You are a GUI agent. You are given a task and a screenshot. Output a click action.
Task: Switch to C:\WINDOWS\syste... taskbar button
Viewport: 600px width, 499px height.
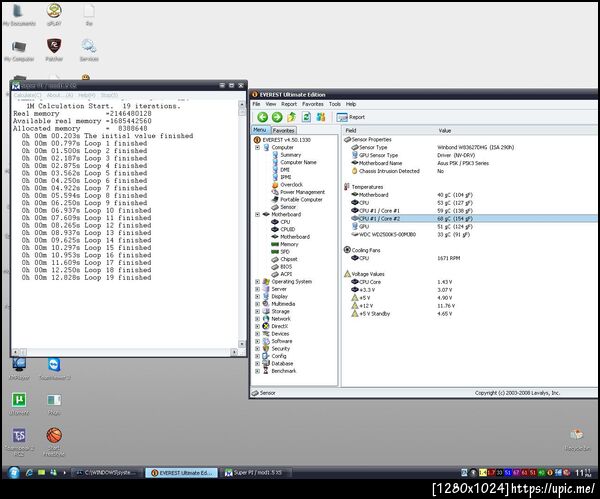click(107, 473)
